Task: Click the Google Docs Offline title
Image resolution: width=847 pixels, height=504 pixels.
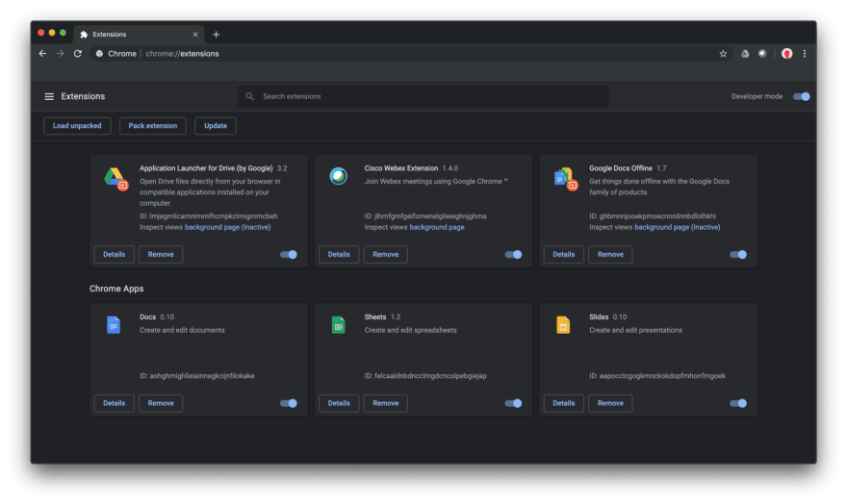Action: point(621,168)
